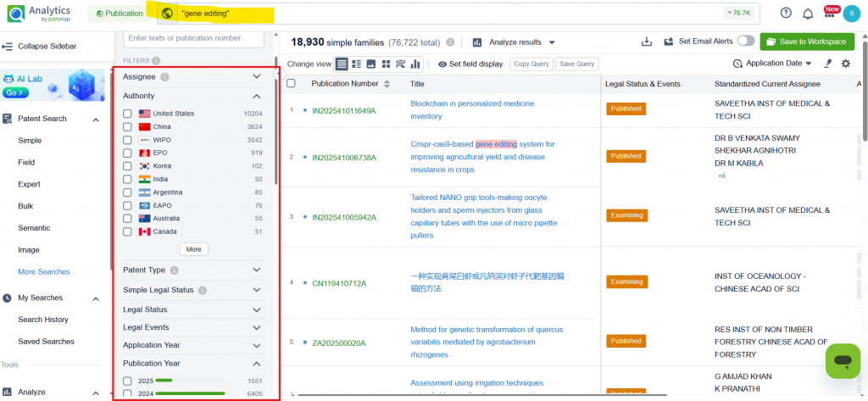Expand the Legal Status filter

tap(256, 309)
